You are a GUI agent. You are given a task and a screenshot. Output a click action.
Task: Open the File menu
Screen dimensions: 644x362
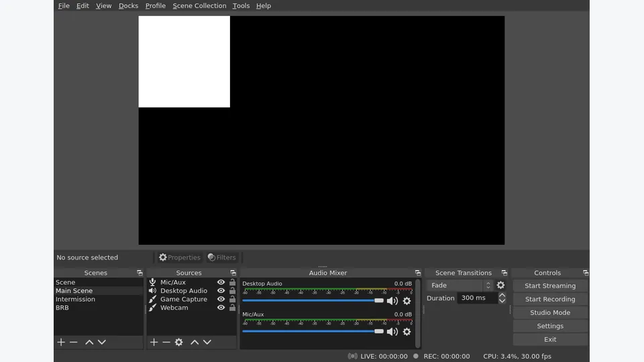tap(64, 6)
